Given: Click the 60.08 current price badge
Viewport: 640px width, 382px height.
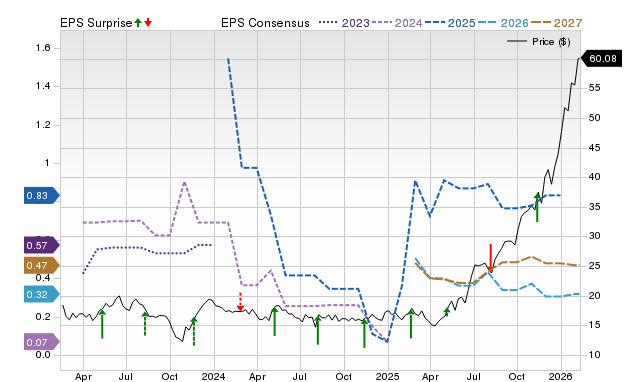Looking at the screenshot, I should (601, 59).
